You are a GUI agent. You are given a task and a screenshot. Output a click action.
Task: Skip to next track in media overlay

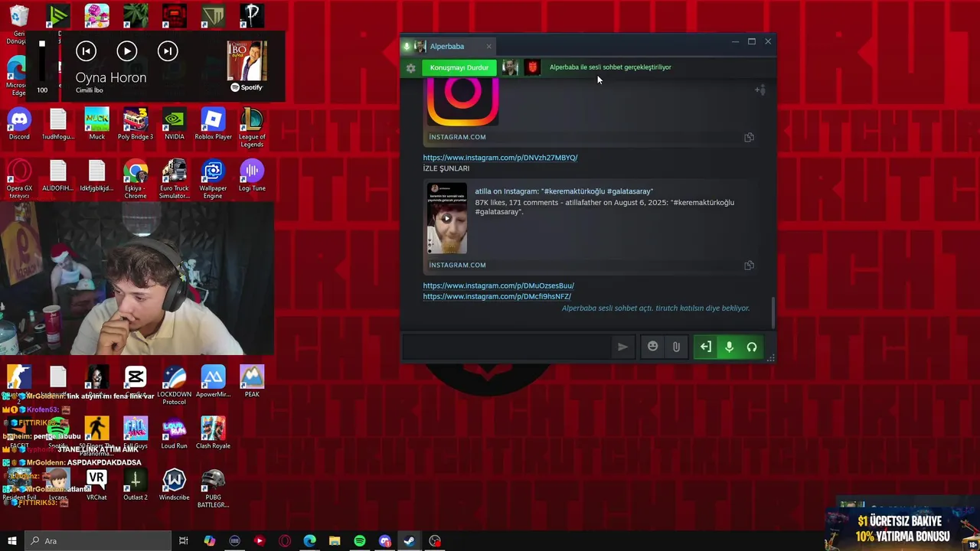point(168,51)
